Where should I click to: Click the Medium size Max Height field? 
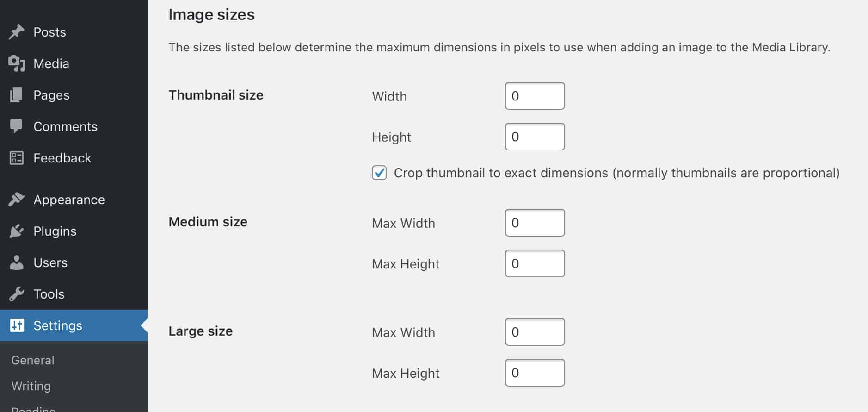[x=535, y=263]
